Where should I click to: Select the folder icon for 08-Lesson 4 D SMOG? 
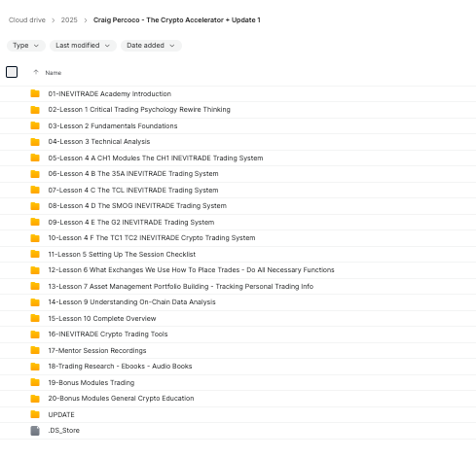tap(35, 206)
